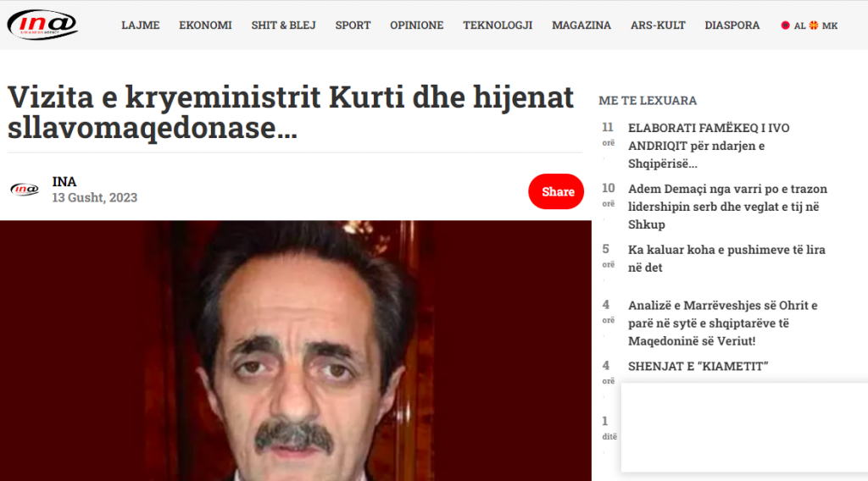The image size is (868, 481).
Task: Select TEKNOLOGJI in the navigation bar
Action: click(x=498, y=25)
